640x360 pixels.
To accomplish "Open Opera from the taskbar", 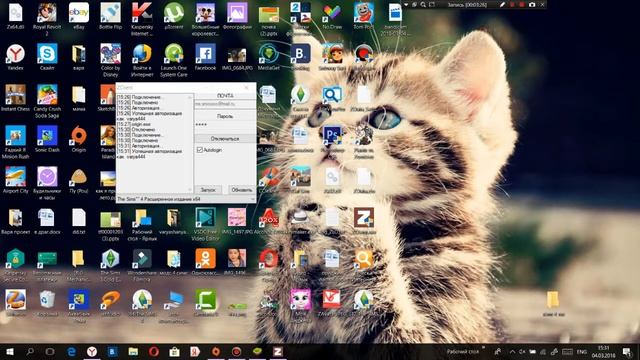I will coord(154,351).
